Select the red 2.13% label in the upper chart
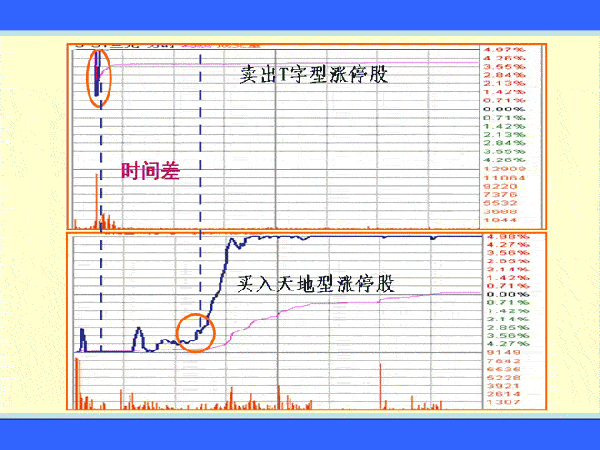The width and height of the screenshot is (600, 450). point(504,83)
